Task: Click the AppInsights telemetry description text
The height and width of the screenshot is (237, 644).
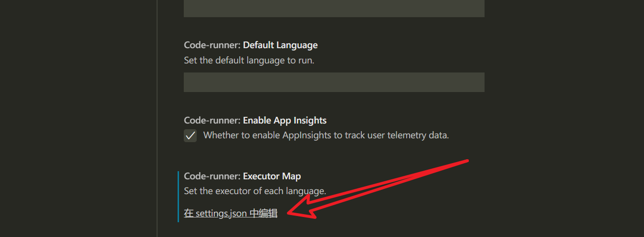Action: click(326, 135)
